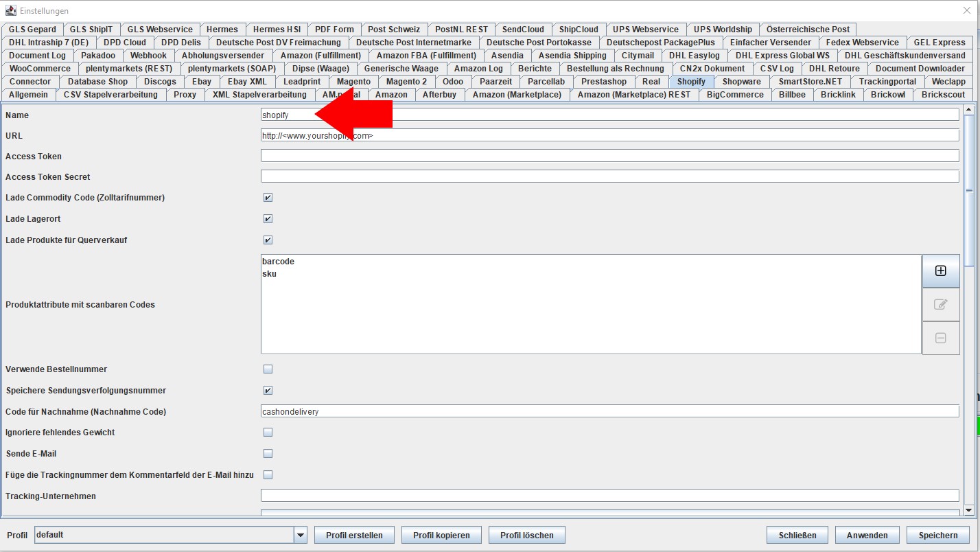Click the settings panel scrollbar down arrow
This screenshot has width=980, height=552.
coord(969,509)
